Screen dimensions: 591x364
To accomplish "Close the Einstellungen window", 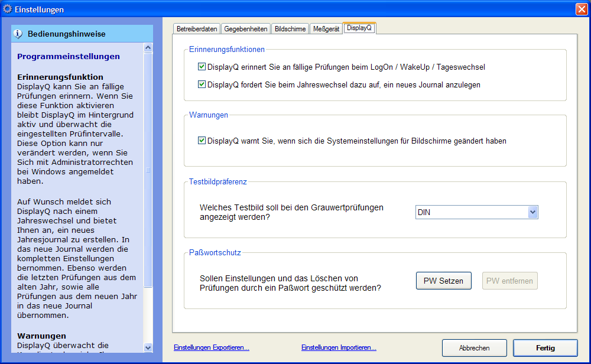I will (582, 9).
